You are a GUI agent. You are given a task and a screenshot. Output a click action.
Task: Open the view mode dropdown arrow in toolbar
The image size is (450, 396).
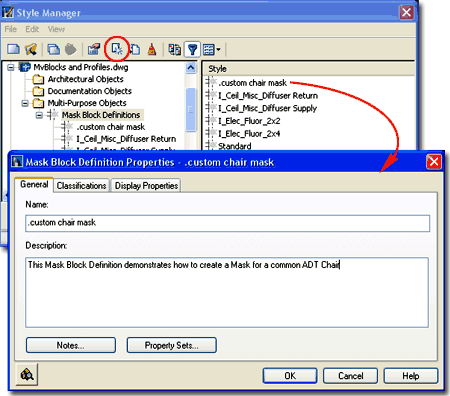point(218,50)
